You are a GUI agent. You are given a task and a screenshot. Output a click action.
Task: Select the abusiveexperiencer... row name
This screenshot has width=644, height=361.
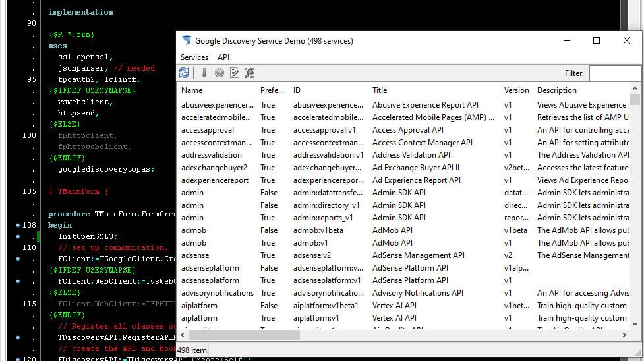[218, 105]
